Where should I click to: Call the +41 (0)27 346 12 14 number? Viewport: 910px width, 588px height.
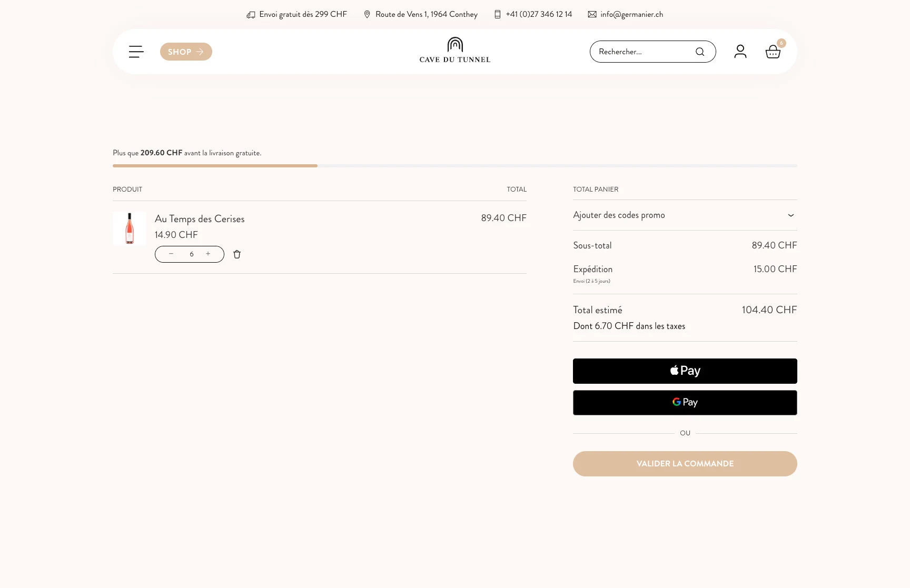point(539,14)
